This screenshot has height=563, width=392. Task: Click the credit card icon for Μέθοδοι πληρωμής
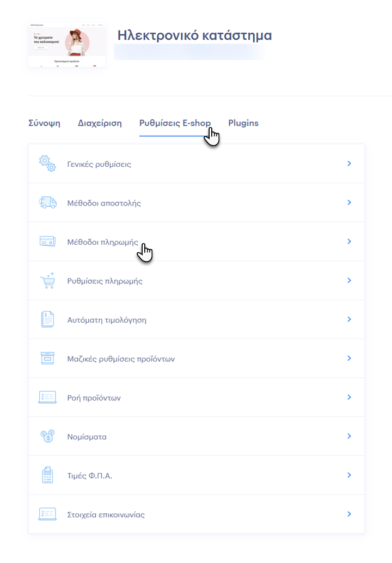pyautogui.click(x=47, y=241)
